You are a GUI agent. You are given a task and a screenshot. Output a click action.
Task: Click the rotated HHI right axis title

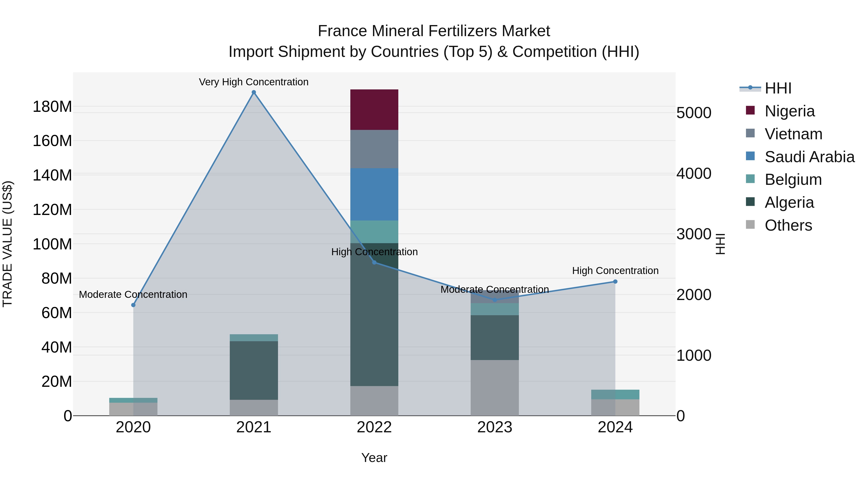click(x=720, y=244)
